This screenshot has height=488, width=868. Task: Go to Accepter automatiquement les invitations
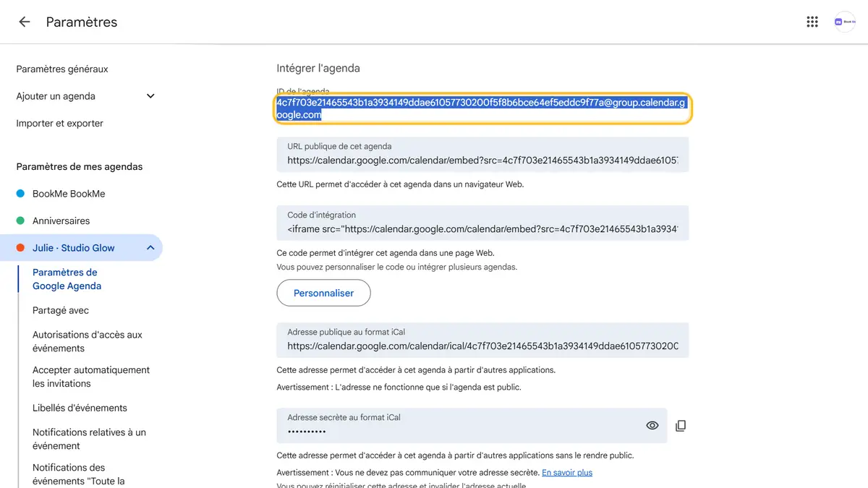91,377
